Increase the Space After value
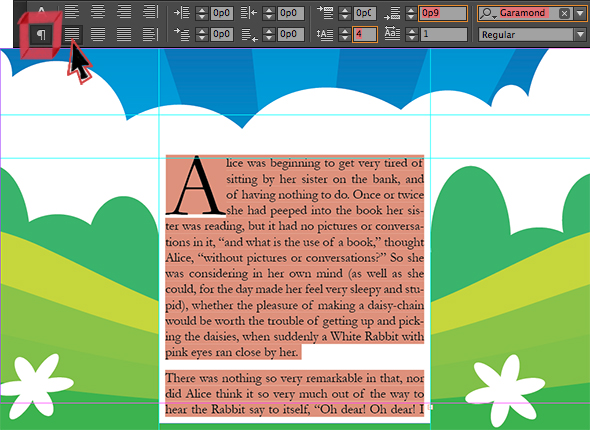 (x=412, y=10)
